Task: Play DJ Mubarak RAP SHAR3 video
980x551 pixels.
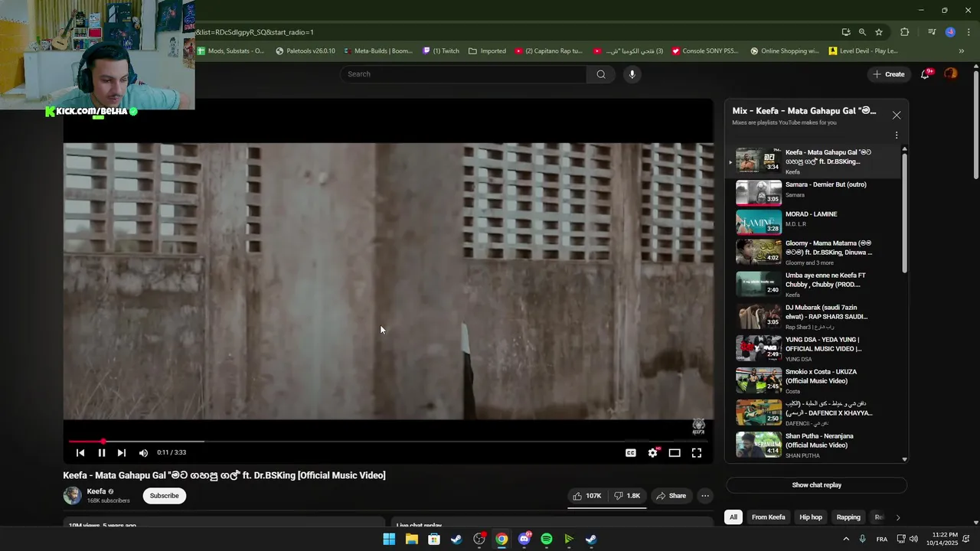Action: [x=815, y=317]
